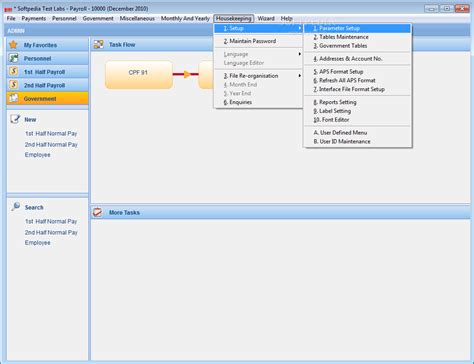Image resolution: width=474 pixels, height=364 pixels.
Task: Open the Wizard menu
Action: 266,19
